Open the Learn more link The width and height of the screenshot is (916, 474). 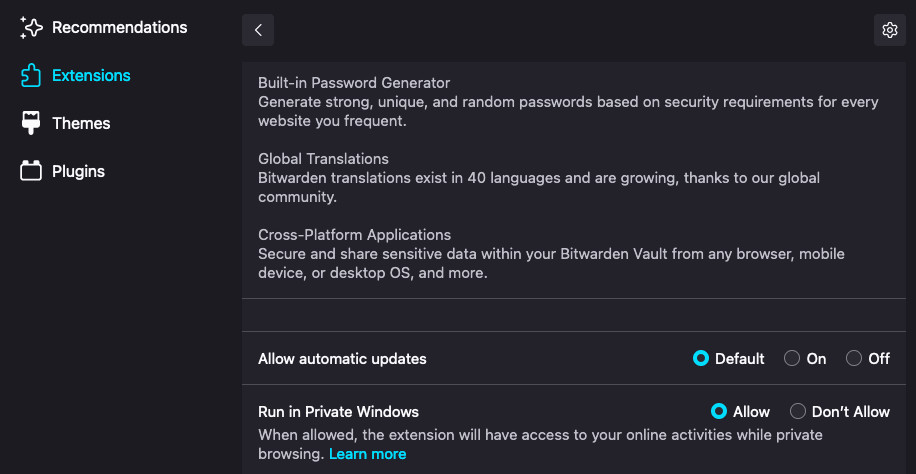click(x=367, y=454)
